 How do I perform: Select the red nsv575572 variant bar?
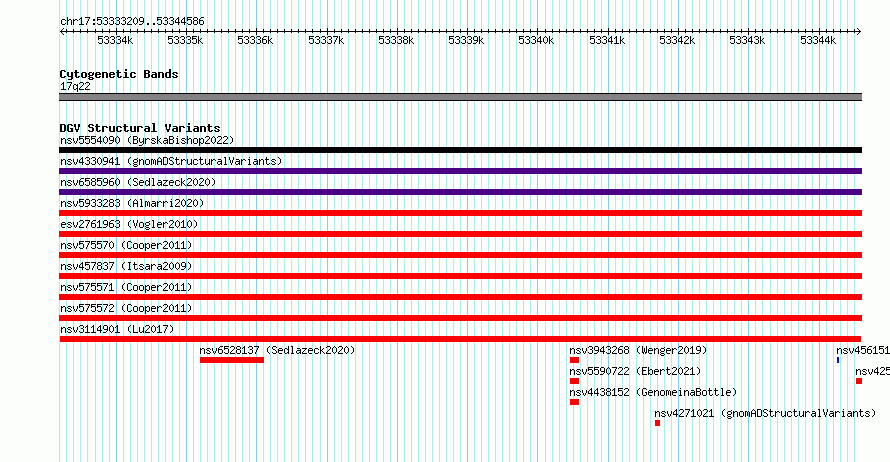click(460, 318)
